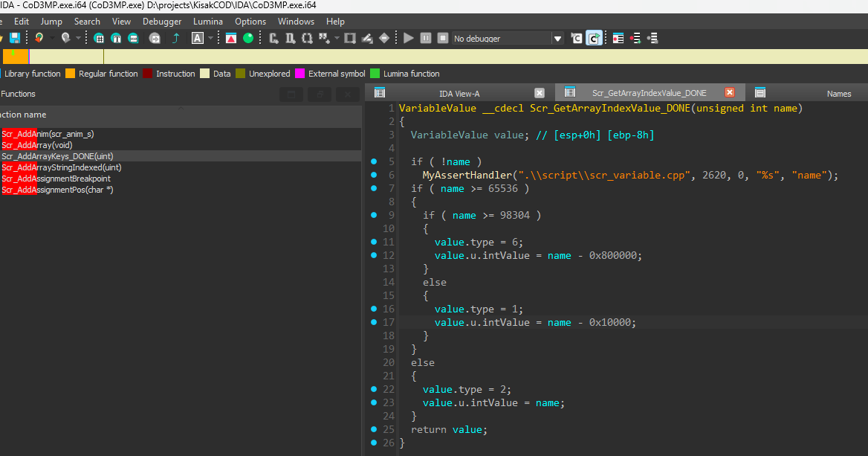Click the highlighted 'C' with green arrow icon
This screenshot has width=868, height=456.
[594, 38]
